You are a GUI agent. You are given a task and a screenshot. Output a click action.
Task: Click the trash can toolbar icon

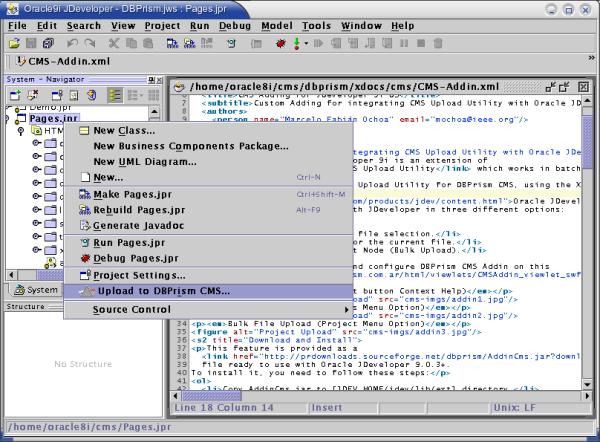pos(438,43)
